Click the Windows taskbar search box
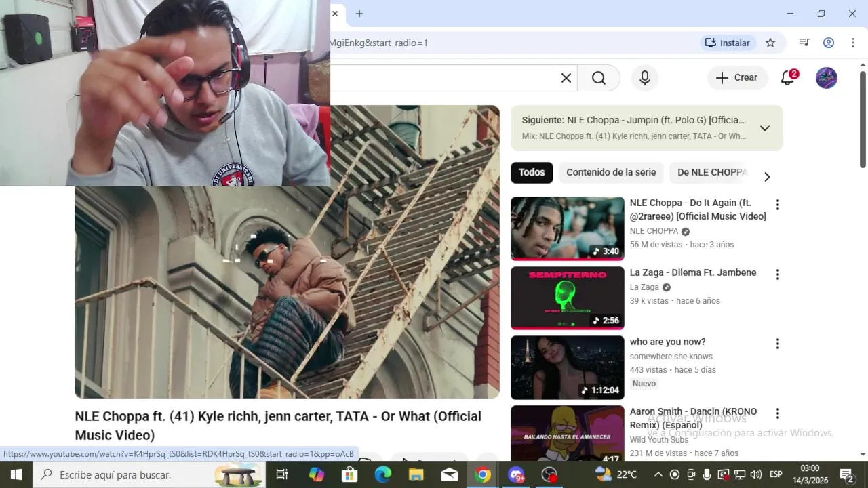This screenshot has height=488, width=868. coord(151,474)
